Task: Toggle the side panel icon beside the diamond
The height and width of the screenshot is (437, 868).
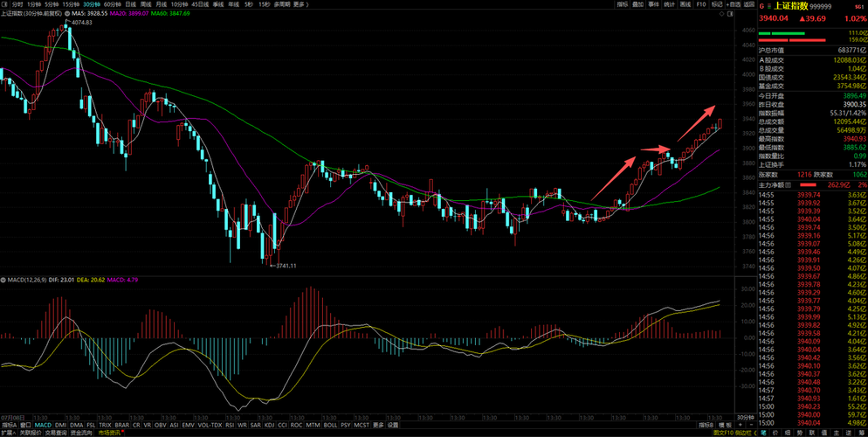Action: coord(730,13)
